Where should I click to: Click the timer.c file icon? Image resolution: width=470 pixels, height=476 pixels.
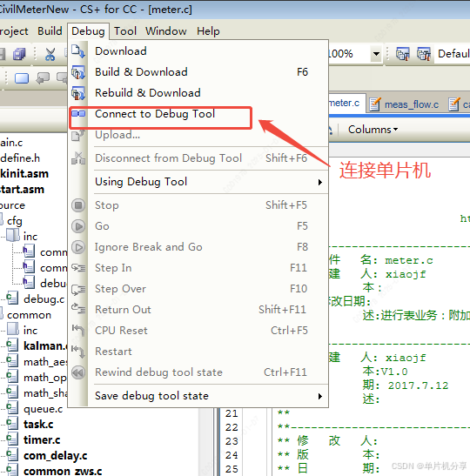click(12, 439)
